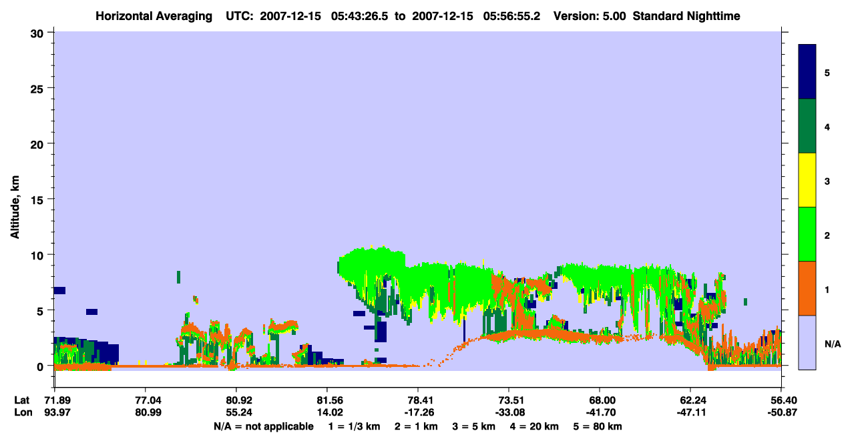868x445 pixels.
Task: Click longitude value '-33.08'
Action: (x=509, y=412)
